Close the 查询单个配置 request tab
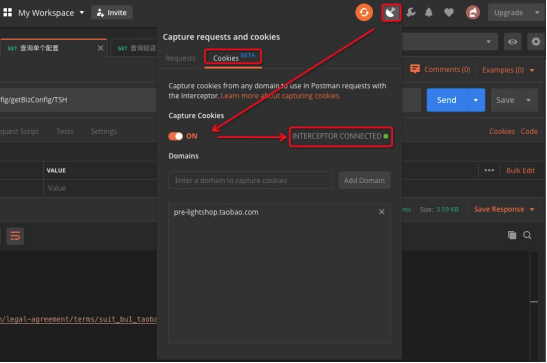 [x=100, y=48]
